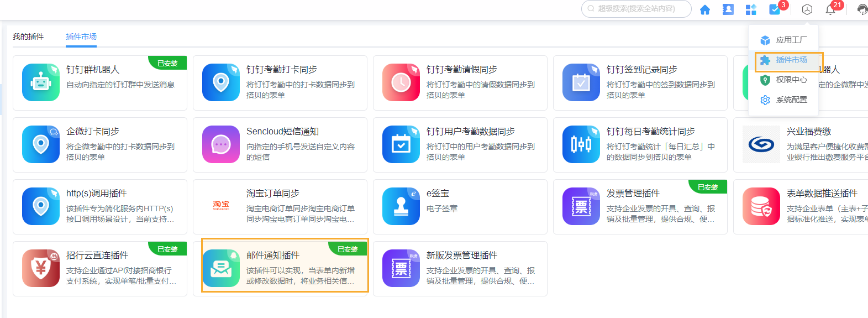868x318 pixels.
Task: Open the contacts icon in top bar
Action: click(x=728, y=9)
